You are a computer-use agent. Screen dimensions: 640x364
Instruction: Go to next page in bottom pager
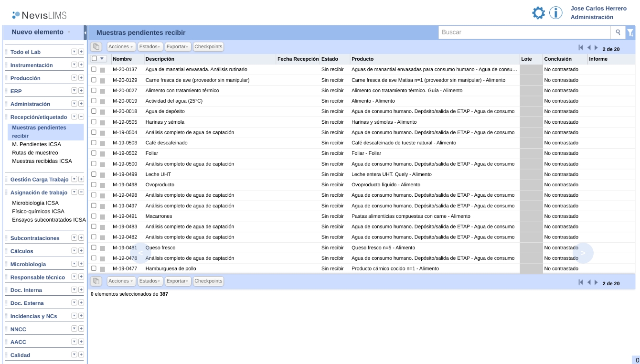pyautogui.click(x=596, y=283)
